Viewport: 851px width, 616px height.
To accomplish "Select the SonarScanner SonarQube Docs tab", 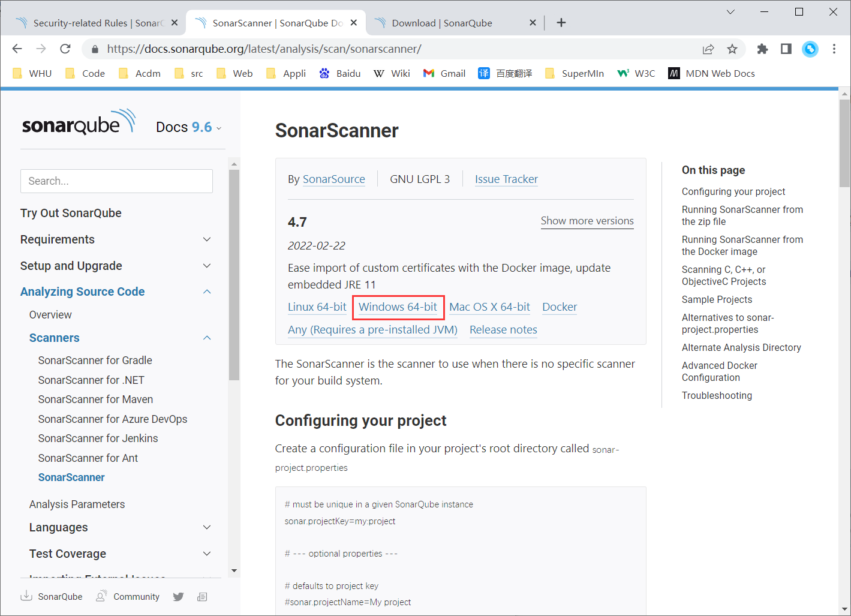I will coord(276,23).
